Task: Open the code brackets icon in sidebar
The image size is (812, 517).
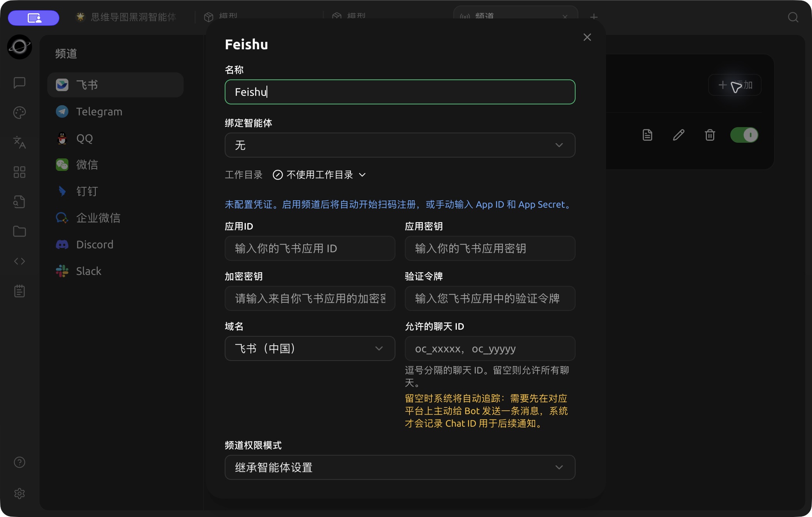Action: tap(20, 261)
